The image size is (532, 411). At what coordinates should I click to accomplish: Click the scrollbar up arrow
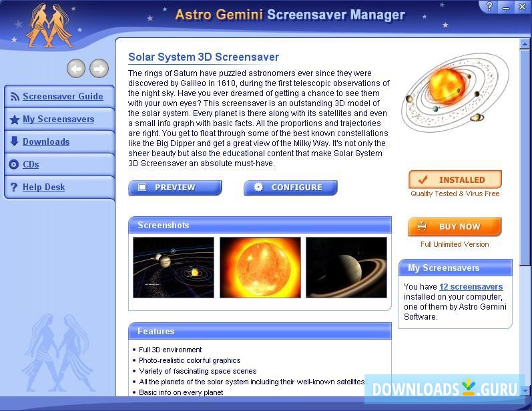coord(525,44)
